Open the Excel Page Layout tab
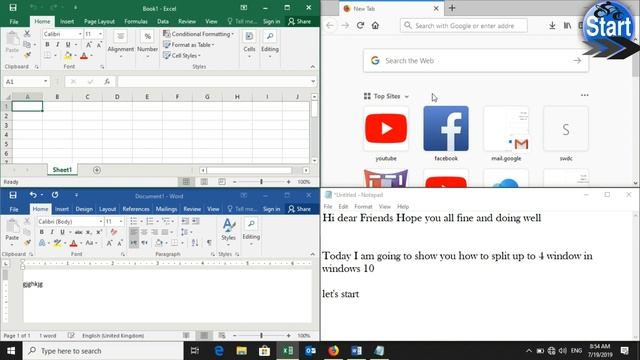Image resolution: width=640 pixels, height=360 pixels. coord(99,21)
